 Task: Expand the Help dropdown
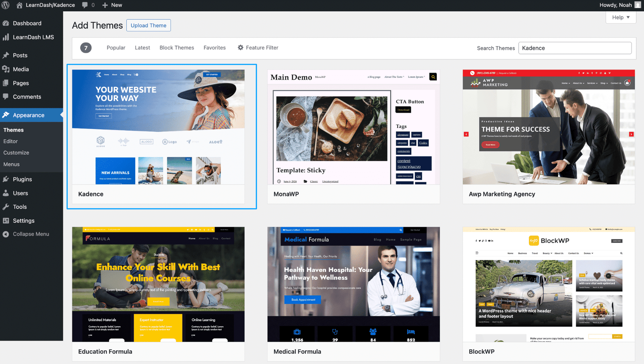coord(621,17)
